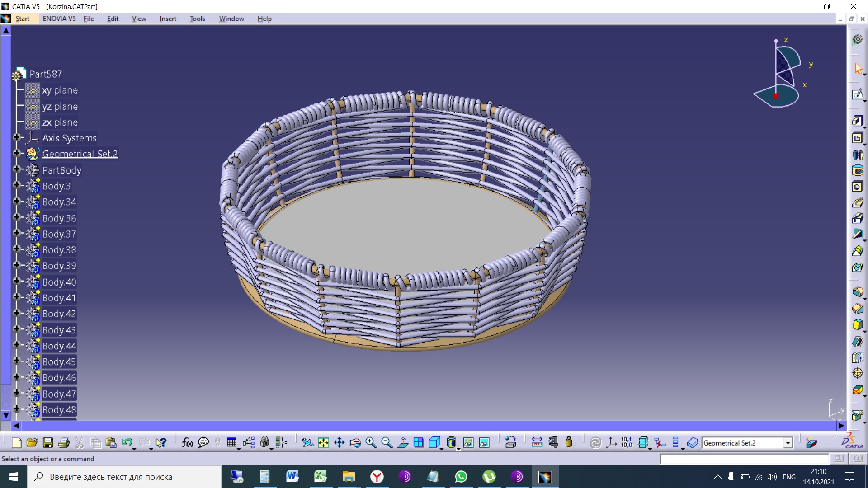This screenshot has width=868, height=488.
Task: Click horizontal scrollbar right arrow
Action: point(841,426)
